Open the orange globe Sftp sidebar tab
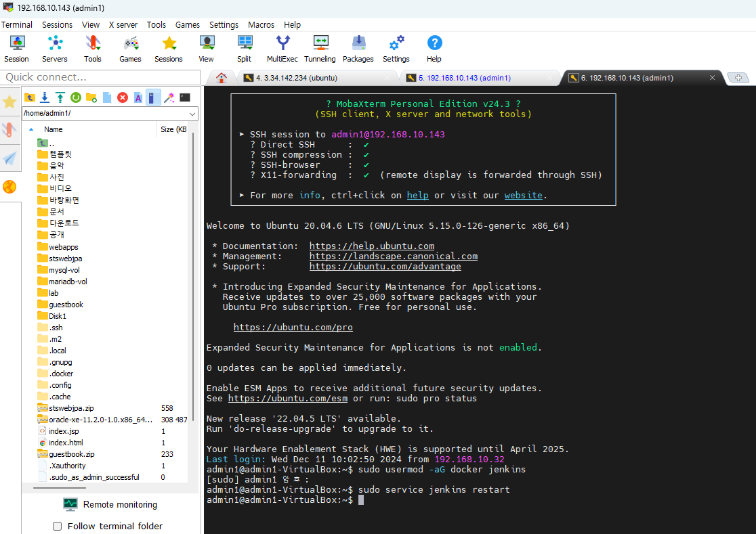 pos(9,187)
